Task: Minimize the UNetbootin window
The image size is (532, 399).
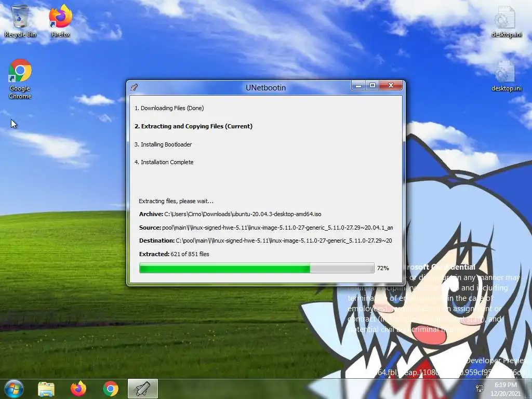Action: pos(358,86)
